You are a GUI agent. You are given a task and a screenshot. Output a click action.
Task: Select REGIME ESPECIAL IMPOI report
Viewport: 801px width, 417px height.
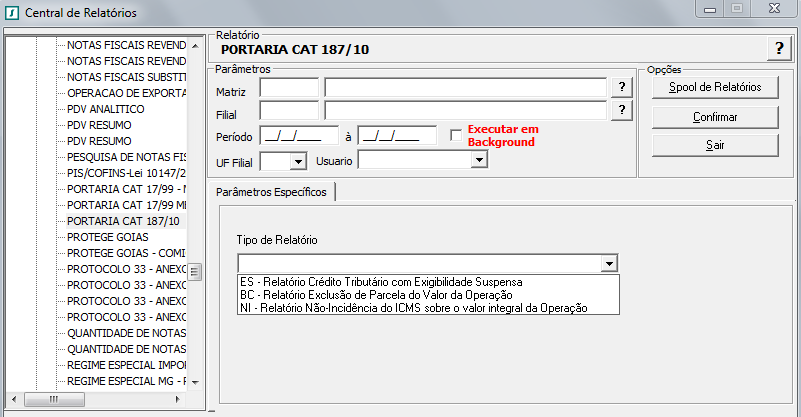[126, 365]
